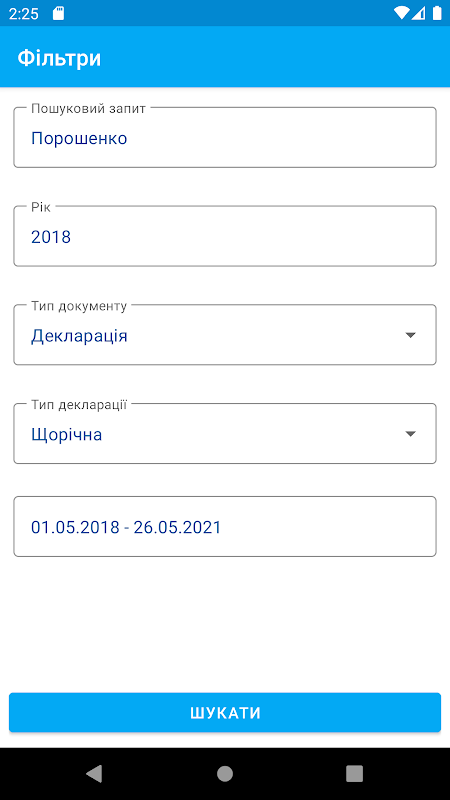Tap the Пошуковий запит field label
Screen dimensions: 450x800
click(89, 108)
